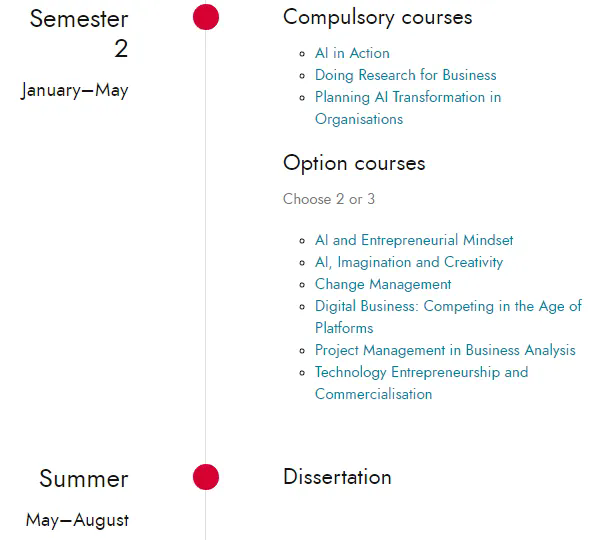Open Technology Entrepreneurship and Commercialisation link
Screen dimensions: 599x540
pyautogui.click(x=421, y=383)
